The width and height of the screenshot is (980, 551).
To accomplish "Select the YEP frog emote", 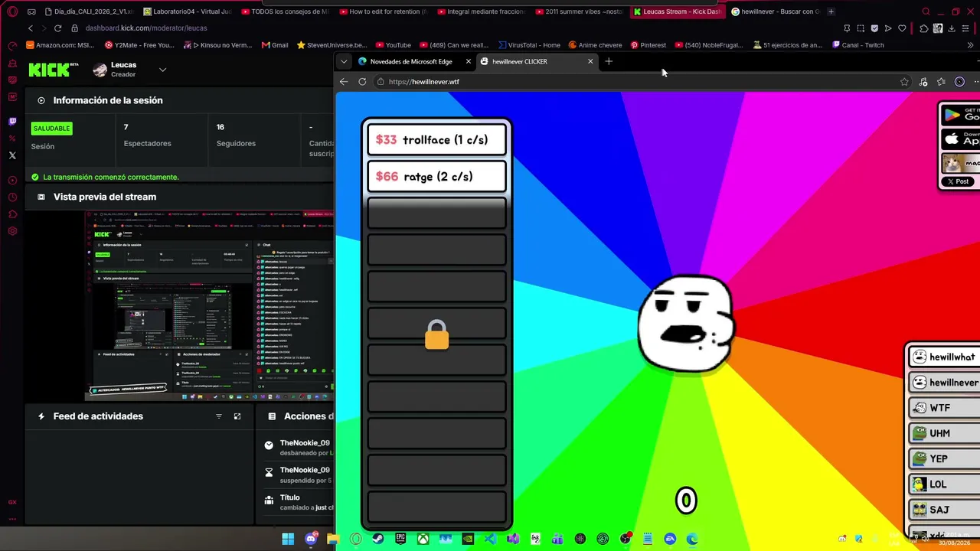I will coord(944,458).
